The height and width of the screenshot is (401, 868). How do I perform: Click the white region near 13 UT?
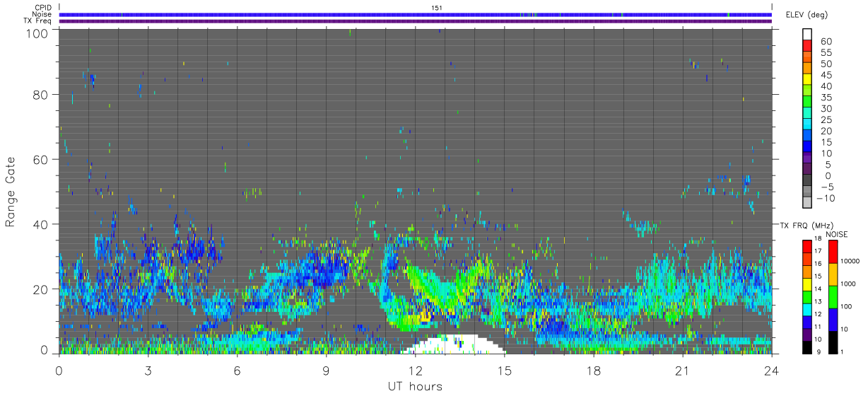454,344
